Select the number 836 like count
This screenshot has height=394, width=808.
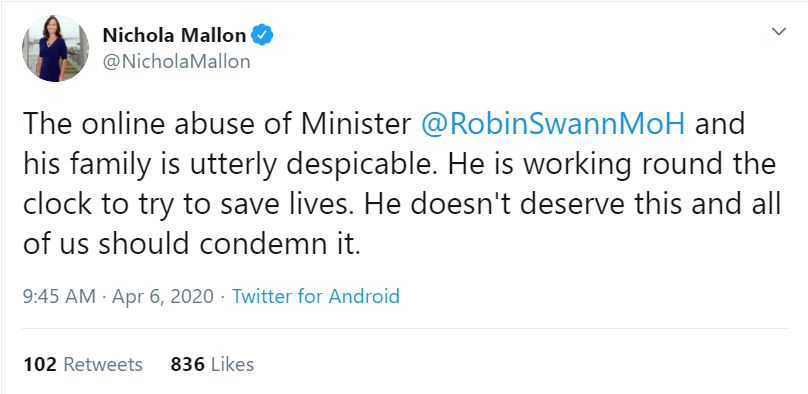pyautogui.click(x=188, y=364)
